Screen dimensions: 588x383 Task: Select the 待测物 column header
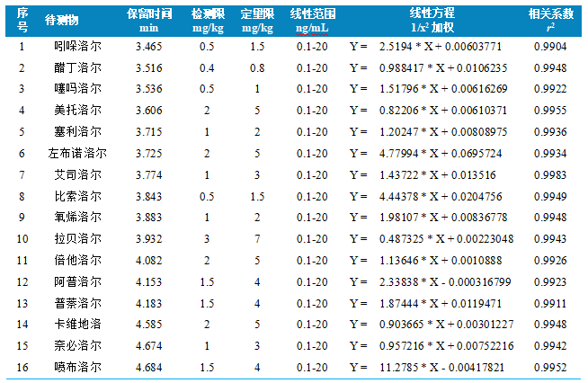61,20
